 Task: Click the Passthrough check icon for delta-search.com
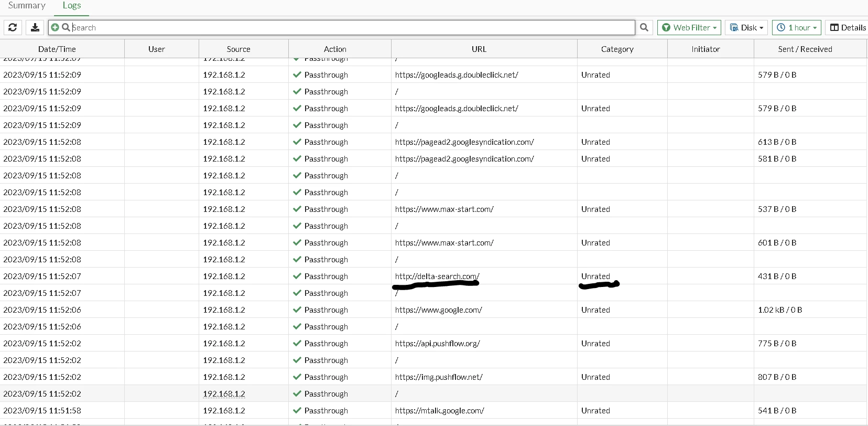297,276
